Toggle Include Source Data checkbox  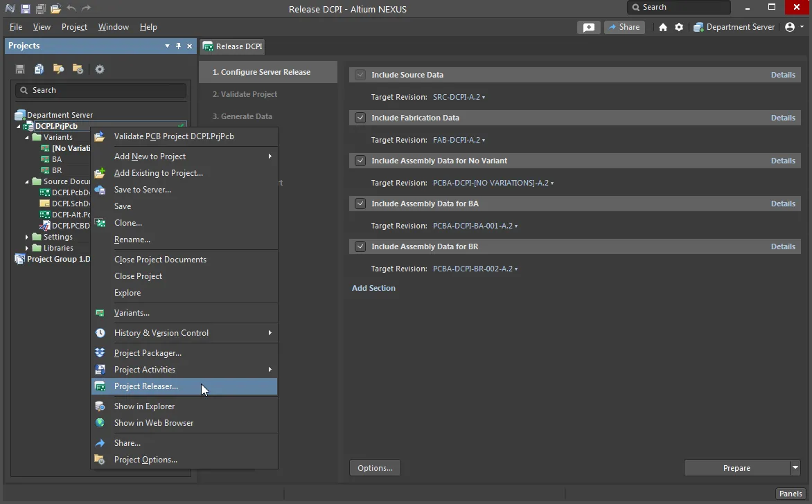pos(360,75)
